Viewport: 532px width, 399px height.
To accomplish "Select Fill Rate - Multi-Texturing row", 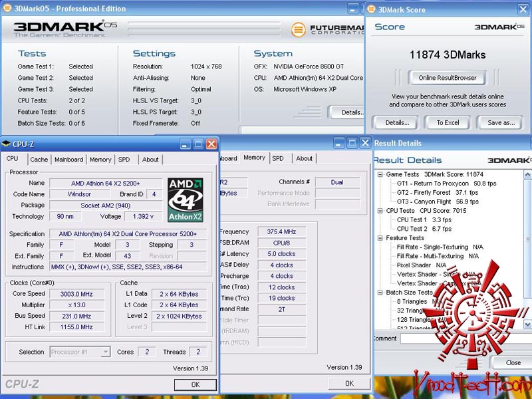I will tap(438, 256).
